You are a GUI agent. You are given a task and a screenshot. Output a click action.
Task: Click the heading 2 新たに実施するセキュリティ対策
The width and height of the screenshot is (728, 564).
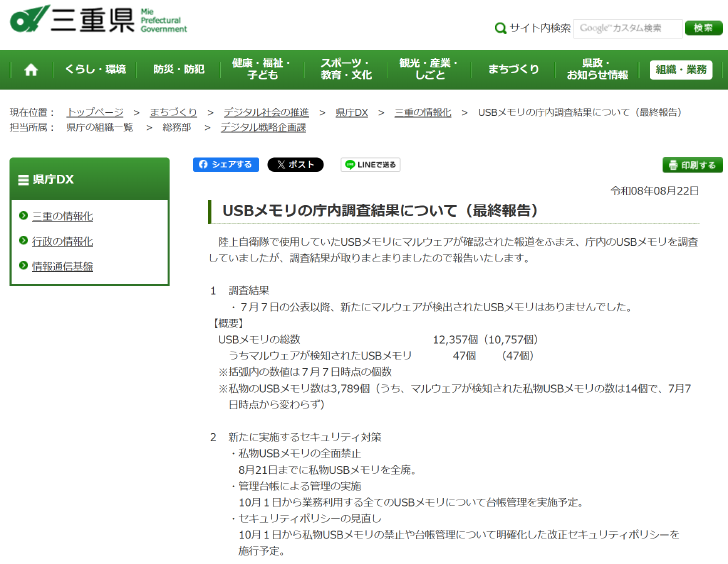pyautogui.click(x=295, y=437)
